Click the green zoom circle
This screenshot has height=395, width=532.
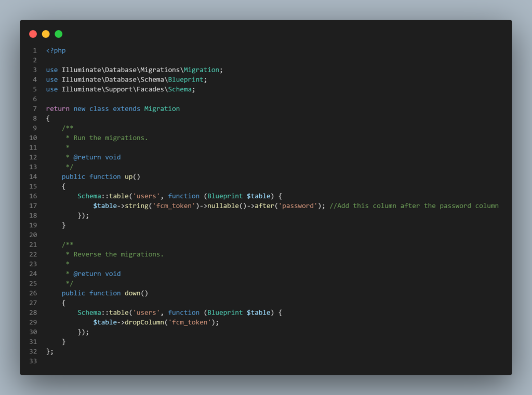tap(59, 34)
